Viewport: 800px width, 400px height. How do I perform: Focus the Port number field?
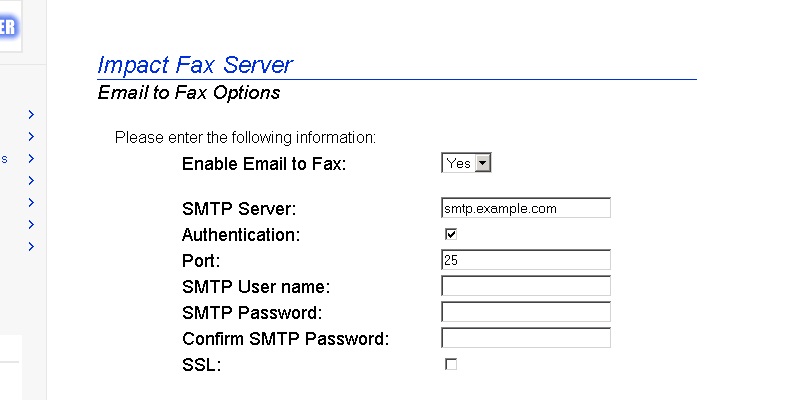tap(525, 260)
